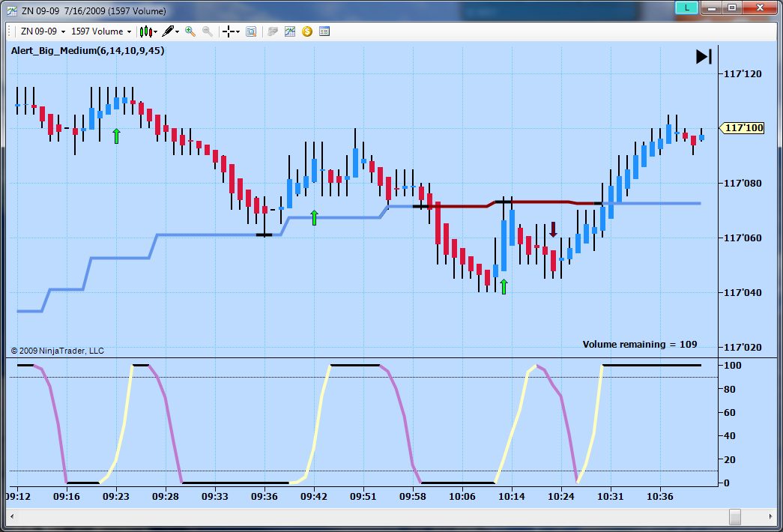Jump to latest bar arrow button
This screenshot has width=783, height=532.
click(704, 56)
